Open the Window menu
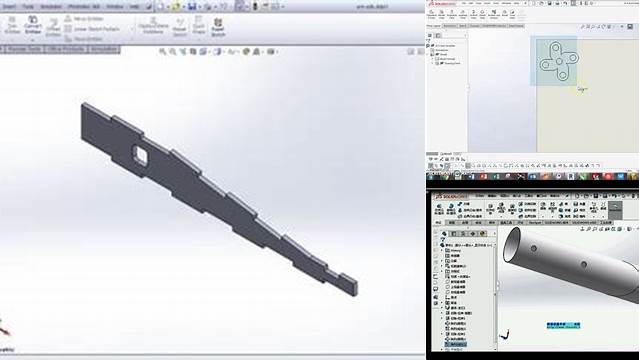This screenshot has height=360, width=639. click(x=114, y=7)
